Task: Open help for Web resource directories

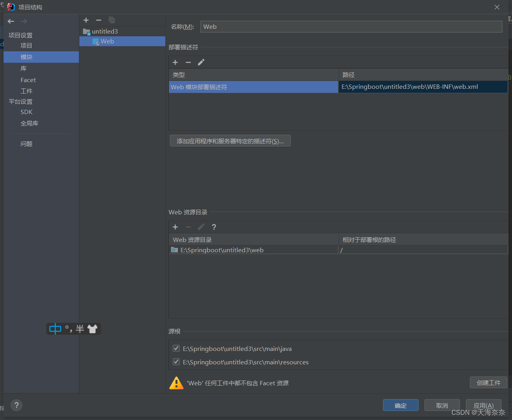Action: (214, 227)
